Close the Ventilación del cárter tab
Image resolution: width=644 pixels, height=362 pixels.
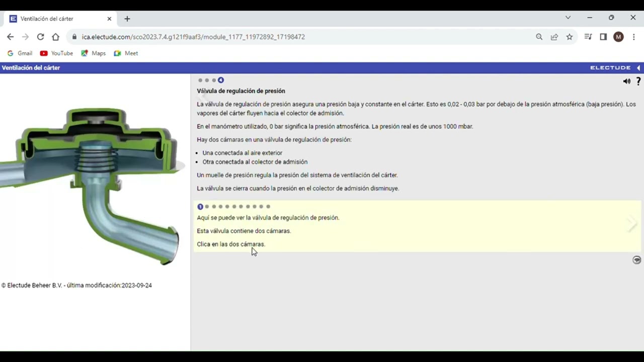coord(109,19)
